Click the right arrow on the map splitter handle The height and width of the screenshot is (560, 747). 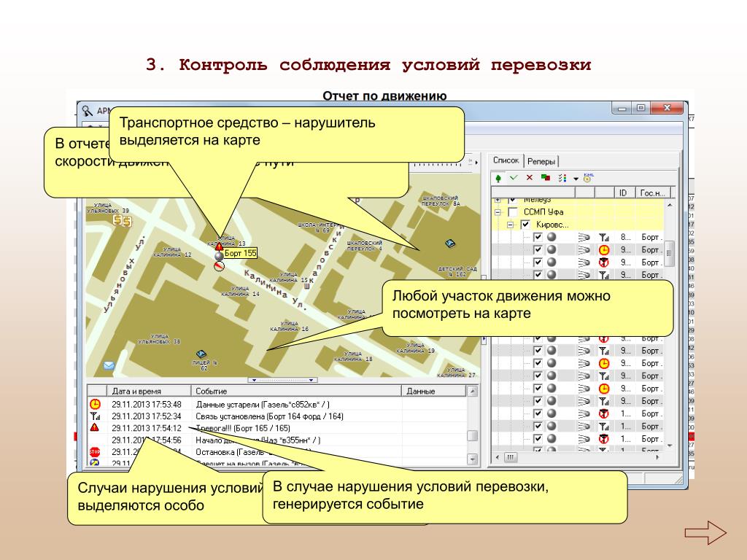tap(311, 380)
